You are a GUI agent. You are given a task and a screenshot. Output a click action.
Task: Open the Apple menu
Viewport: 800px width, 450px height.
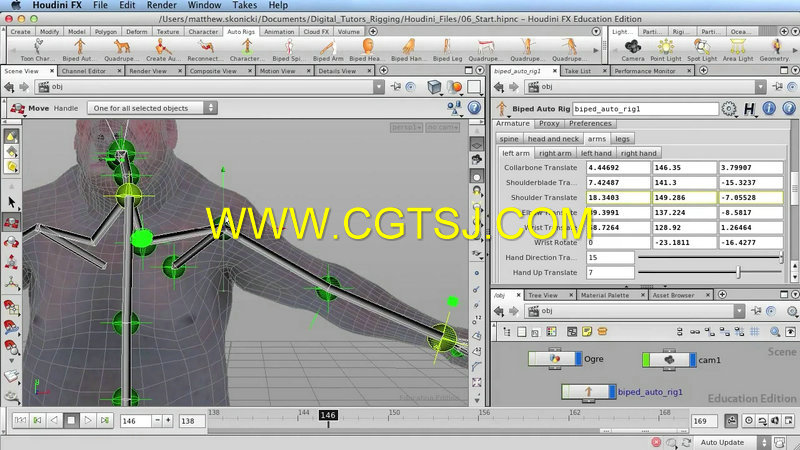pos(16,5)
